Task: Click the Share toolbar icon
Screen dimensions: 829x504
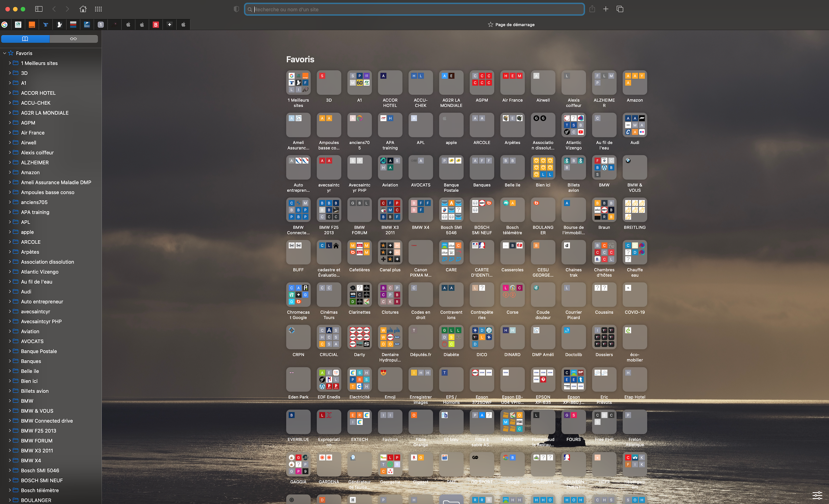Action: (592, 9)
